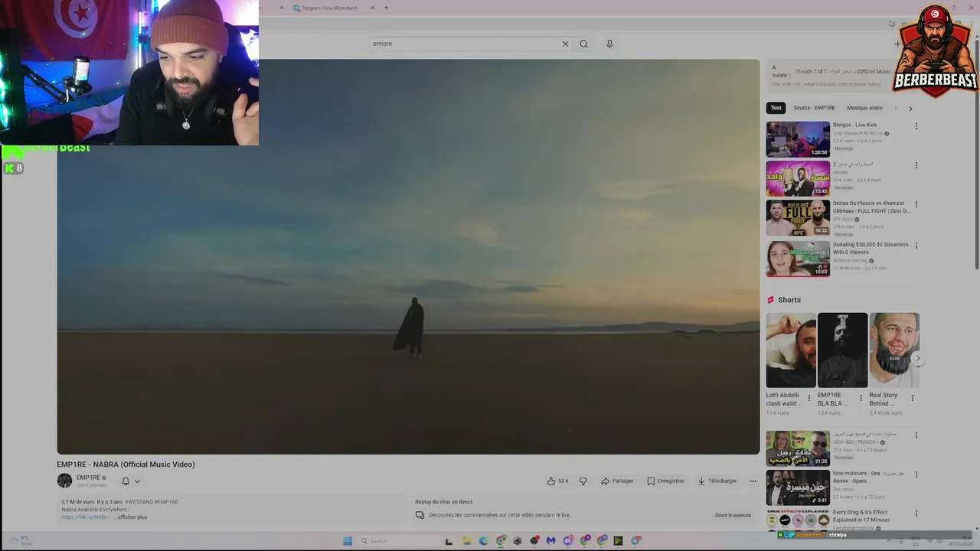Expand the subscription options chevron beside bell

pyautogui.click(x=137, y=481)
